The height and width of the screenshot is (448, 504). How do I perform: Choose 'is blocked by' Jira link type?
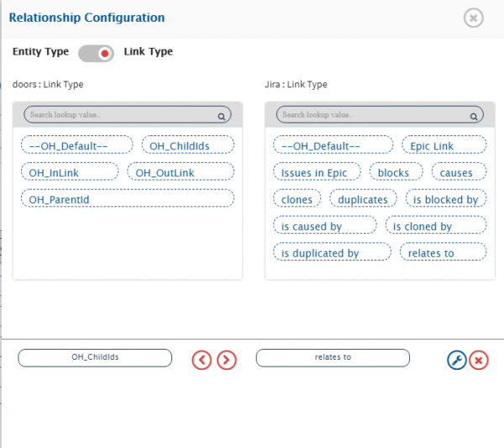point(445,199)
